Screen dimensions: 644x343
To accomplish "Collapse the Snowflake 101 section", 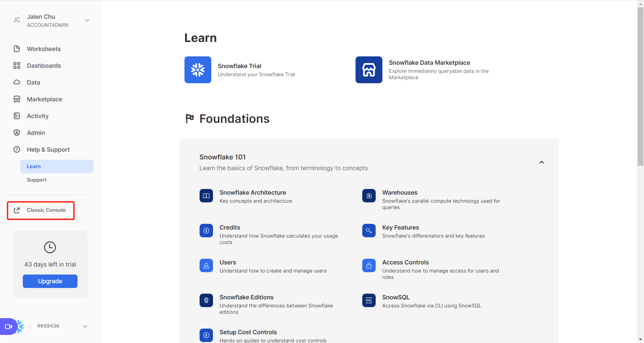I will [541, 162].
